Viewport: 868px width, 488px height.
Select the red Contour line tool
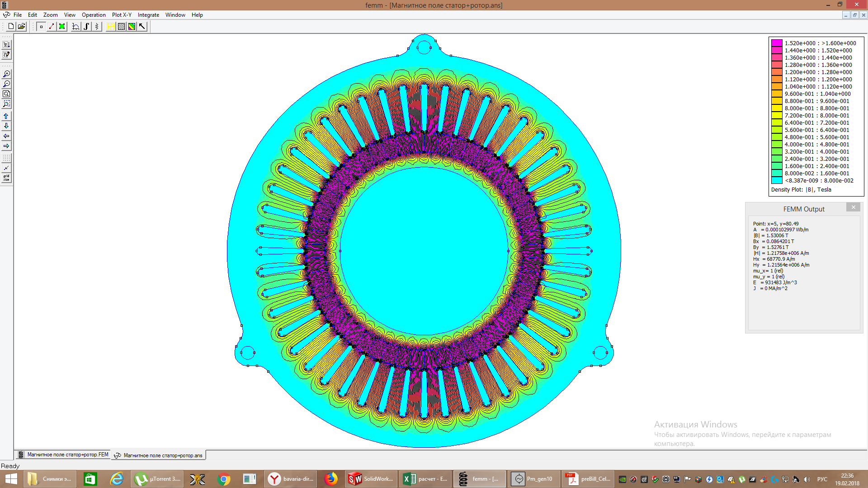point(52,27)
